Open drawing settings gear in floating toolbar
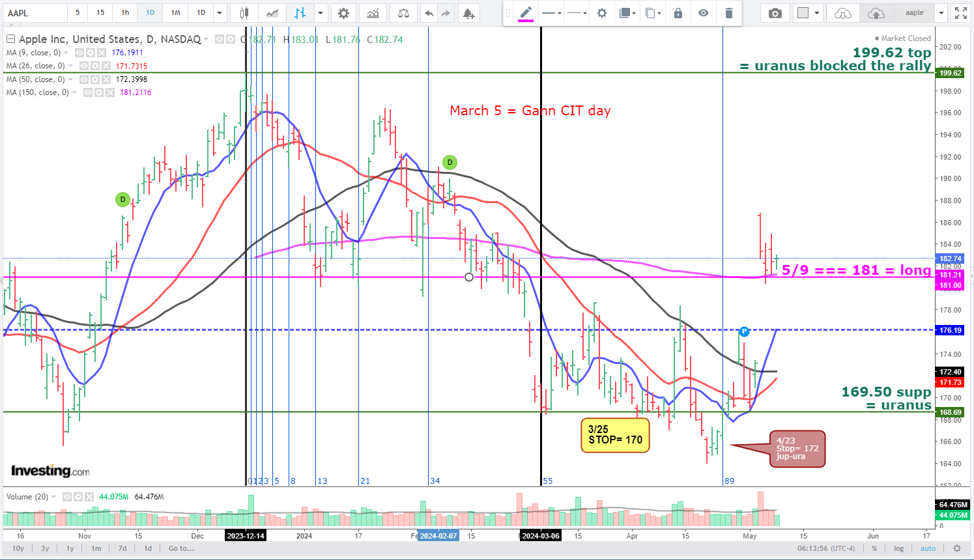Viewport: 974px width, 560px height. (602, 13)
